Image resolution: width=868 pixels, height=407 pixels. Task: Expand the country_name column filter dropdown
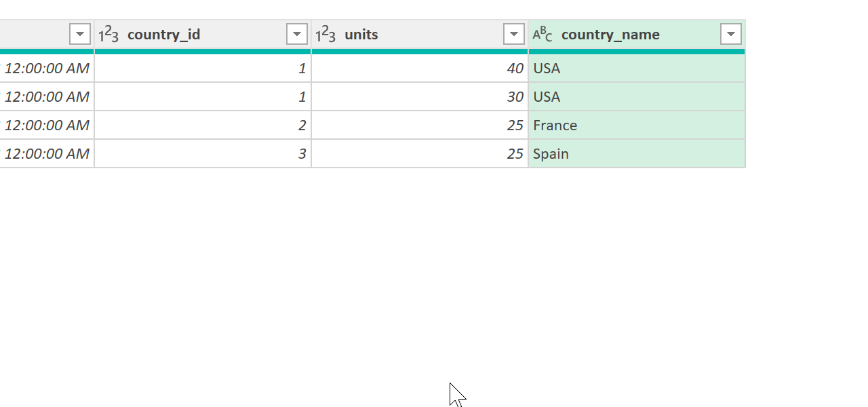click(x=731, y=34)
